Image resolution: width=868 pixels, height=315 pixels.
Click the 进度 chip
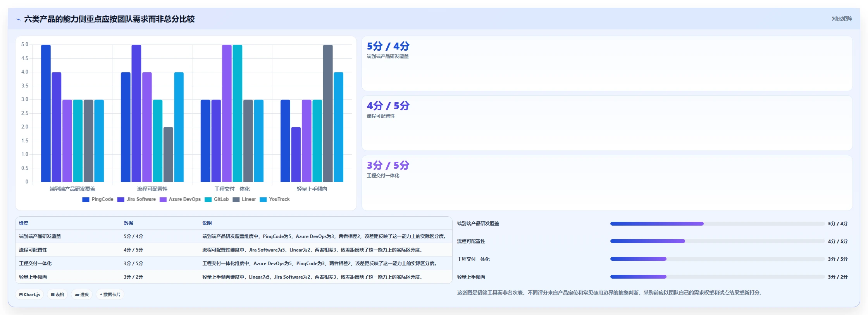(82, 294)
